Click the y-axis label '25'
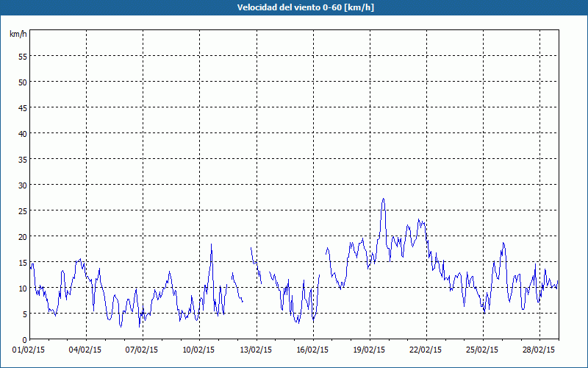The height and width of the screenshot is (368, 588). [x=23, y=210]
